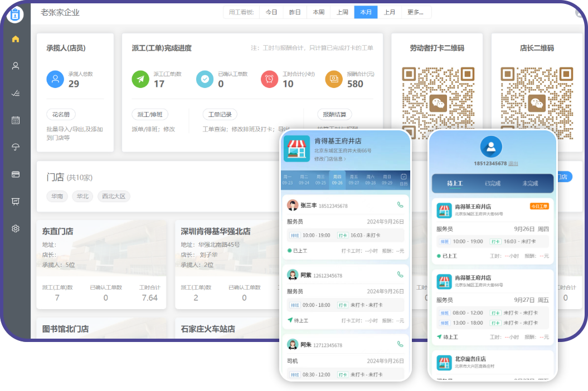Select 今日 on the dashboard filter
Screen dimensions: 588x391
coord(271,12)
